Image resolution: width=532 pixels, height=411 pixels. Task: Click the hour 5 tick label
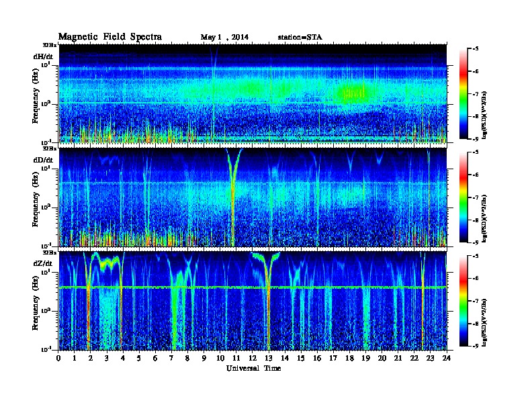139,358
